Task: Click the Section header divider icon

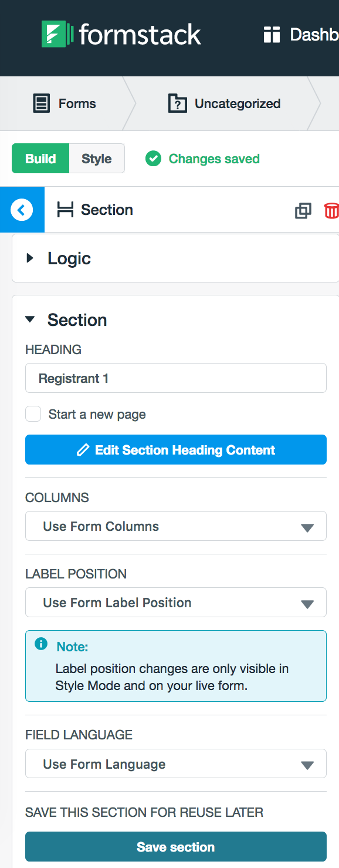Action: coord(65,210)
